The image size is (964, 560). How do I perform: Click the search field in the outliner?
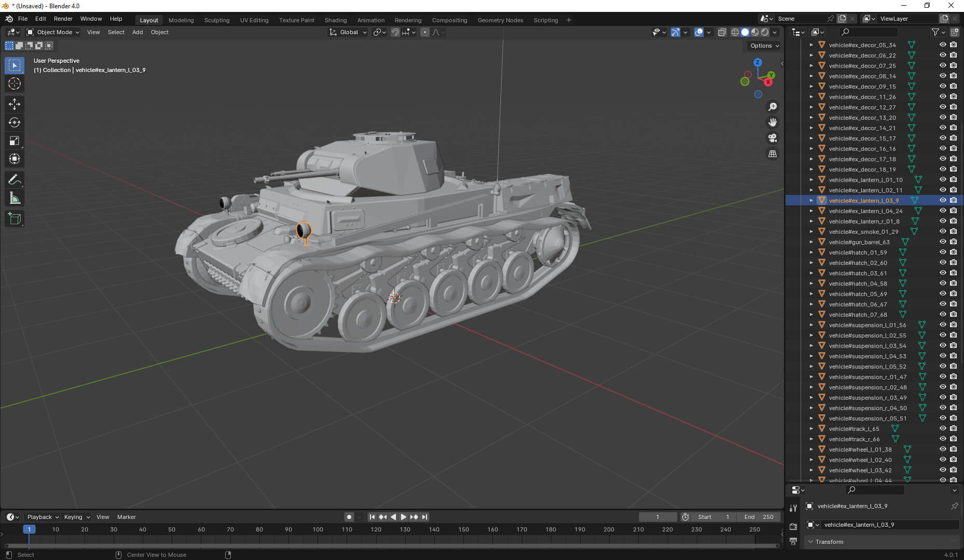869,32
